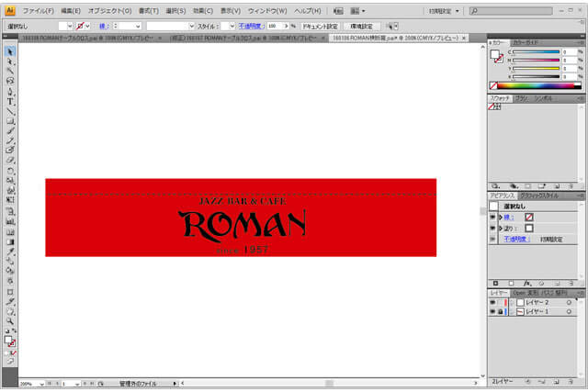The image size is (588, 392).
Task: Click trash icon in Swatches panel
Action: click(571, 185)
